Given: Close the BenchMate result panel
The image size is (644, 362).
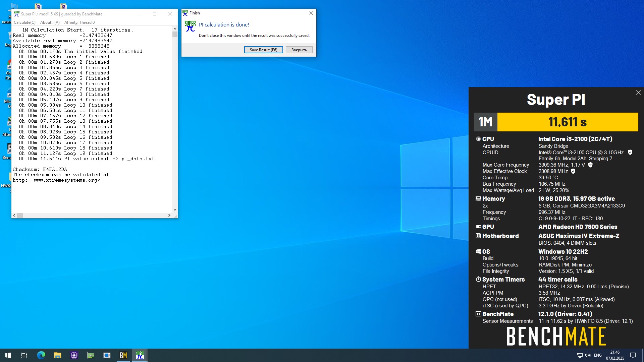Looking at the screenshot, I should click(638, 93).
